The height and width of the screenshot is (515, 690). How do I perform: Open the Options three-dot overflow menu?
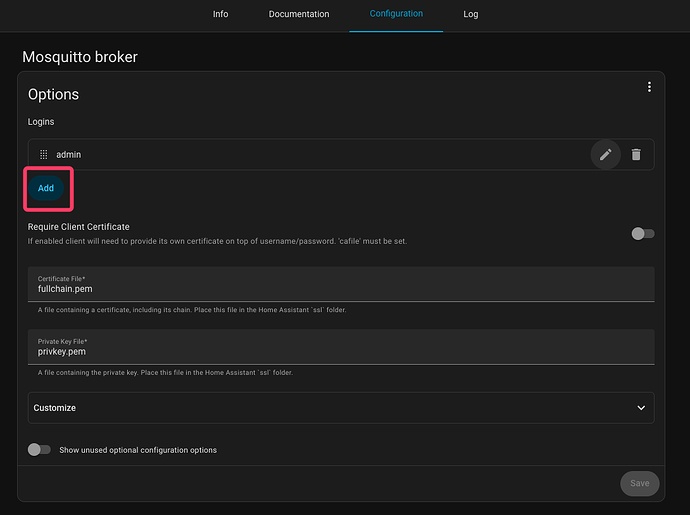click(x=649, y=88)
